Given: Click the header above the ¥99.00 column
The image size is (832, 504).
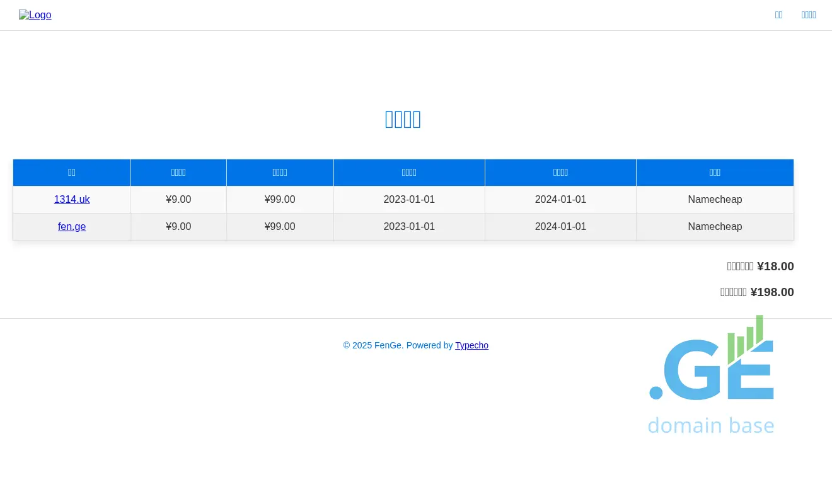Looking at the screenshot, I should (280, 173).
